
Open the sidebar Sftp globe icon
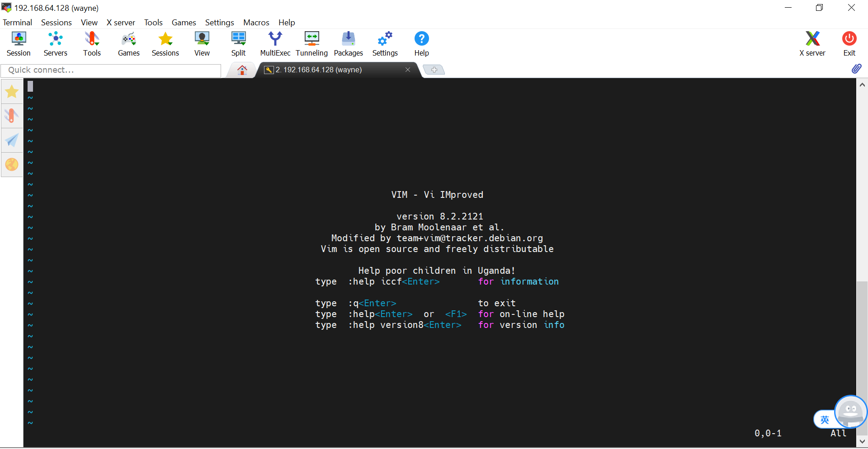tap(12, 164)
